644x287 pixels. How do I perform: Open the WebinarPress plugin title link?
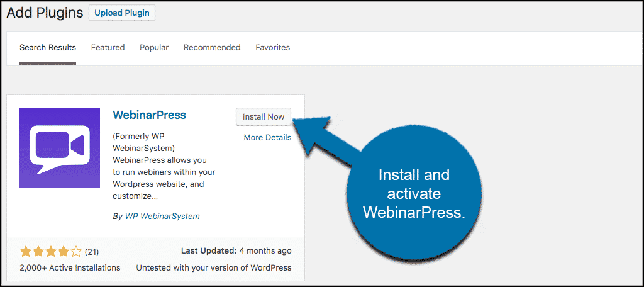coord(150,115)
